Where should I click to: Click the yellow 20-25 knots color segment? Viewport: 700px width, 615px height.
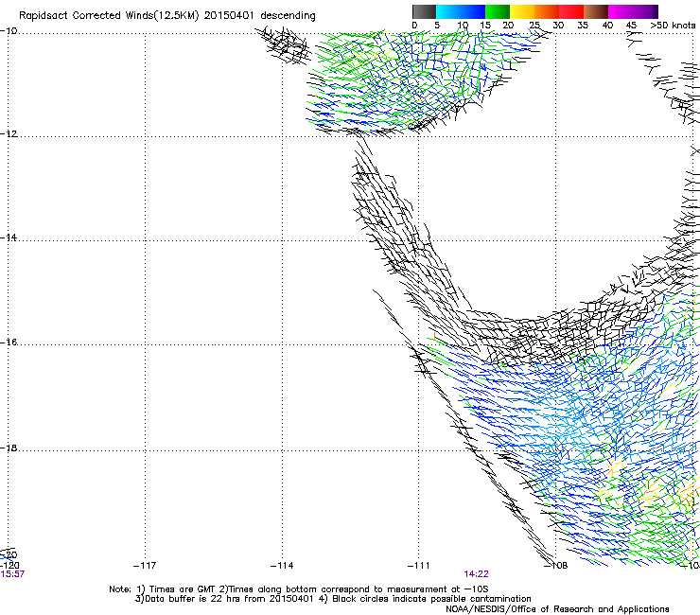pyautogui.click(x=522, y=11)
